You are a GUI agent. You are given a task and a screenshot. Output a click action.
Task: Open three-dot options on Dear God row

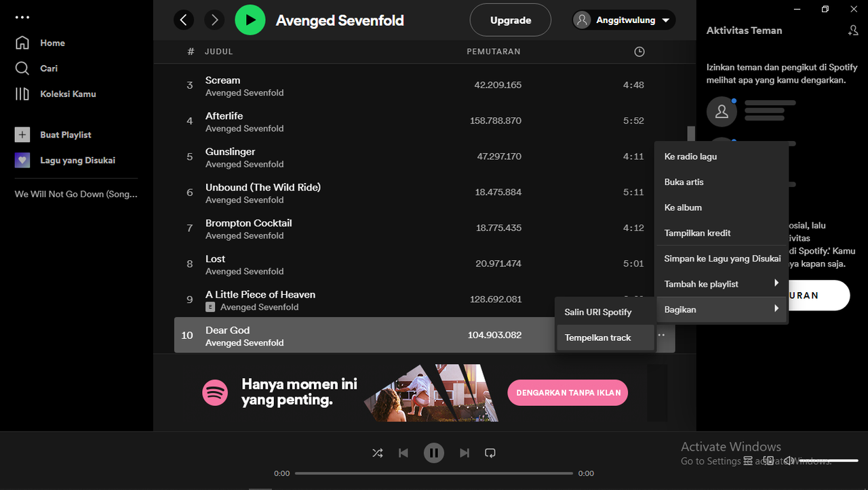point(661,335)
